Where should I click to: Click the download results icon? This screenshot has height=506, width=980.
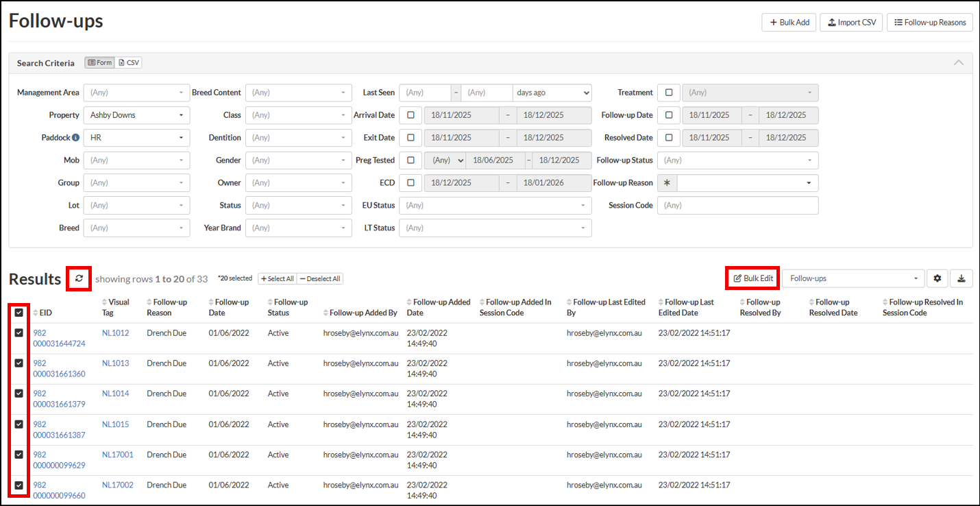(961, 278)
